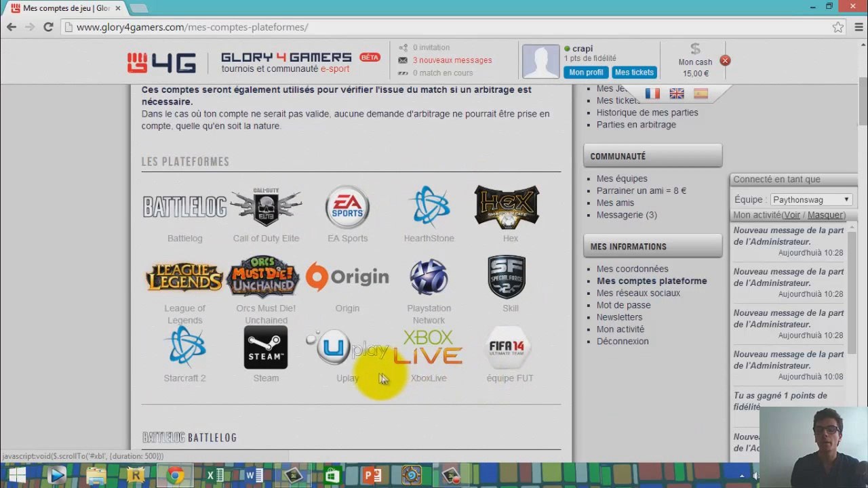Open the Starcraft 2 platform icon
The width and height of the screenshot is (868, 488).
(184, 347)
